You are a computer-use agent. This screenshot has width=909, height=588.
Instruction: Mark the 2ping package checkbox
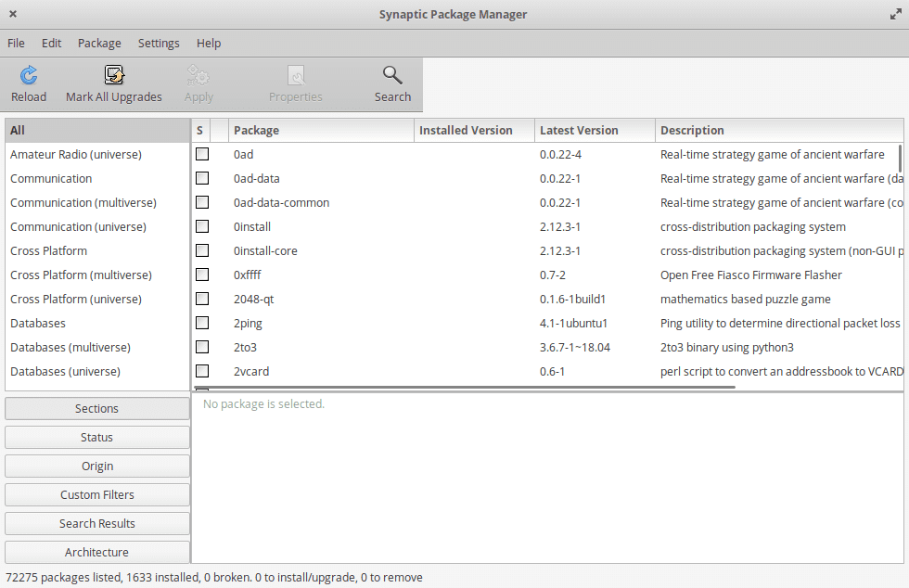pos(202,323)
